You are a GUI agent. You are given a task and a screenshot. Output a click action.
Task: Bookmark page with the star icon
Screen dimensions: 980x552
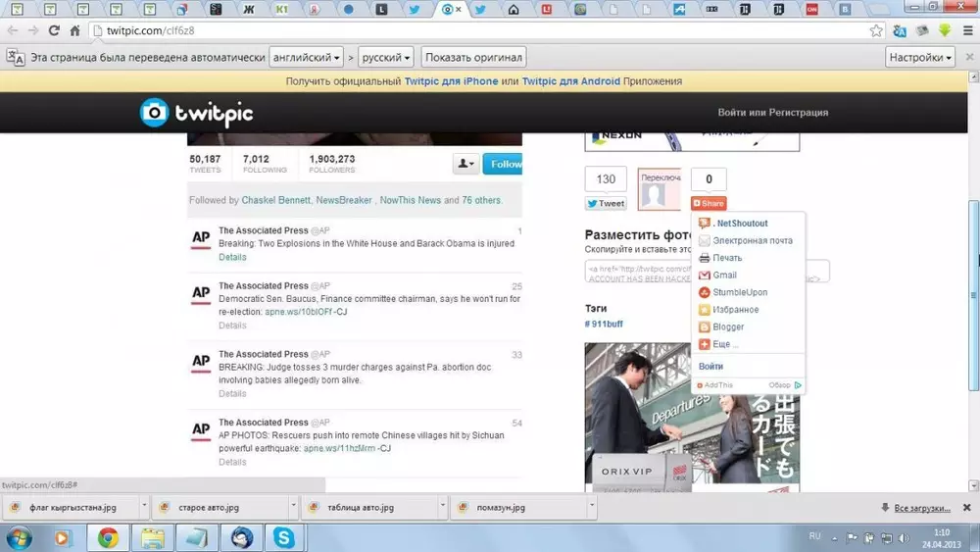coord(876,30)
